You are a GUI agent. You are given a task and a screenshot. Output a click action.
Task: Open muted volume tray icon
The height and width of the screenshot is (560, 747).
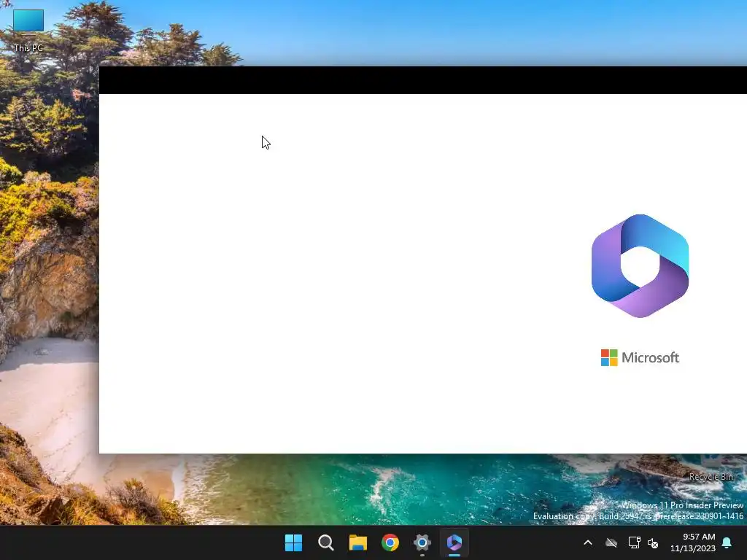pyautogui.click(x=653, y=542)
